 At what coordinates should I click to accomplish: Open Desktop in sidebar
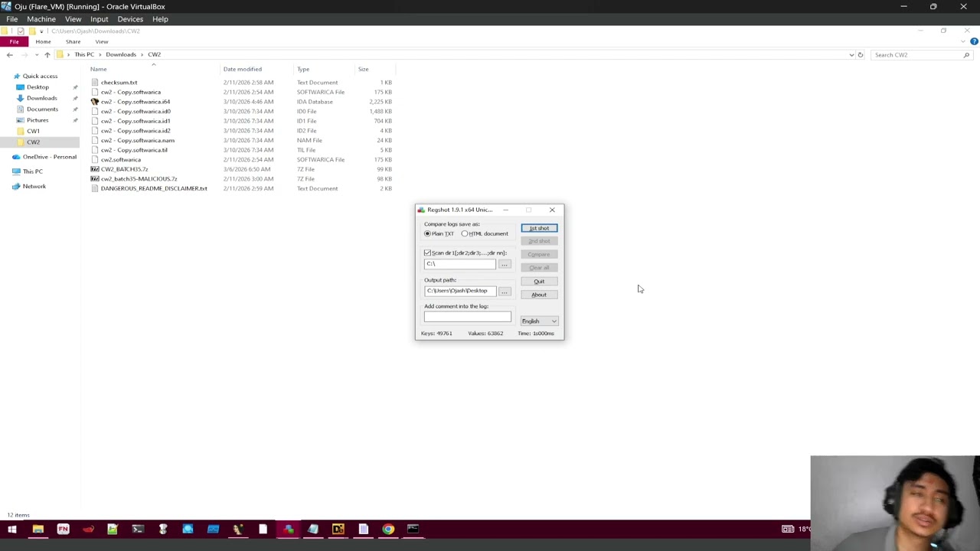(x=38, y=87)
